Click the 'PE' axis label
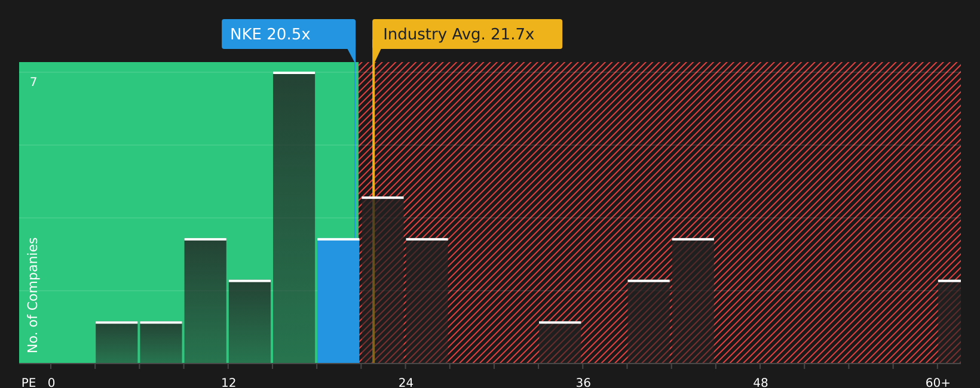Screen dimensions: 980x388 coord(29,383)
